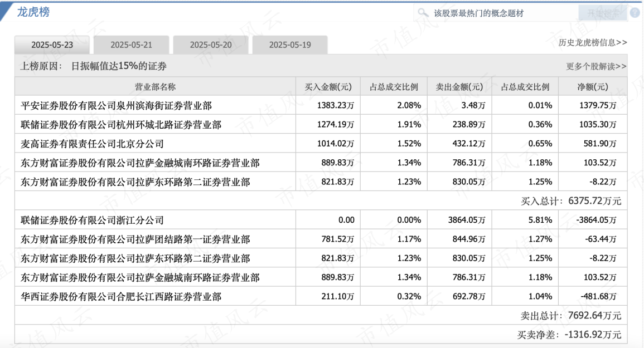The image size is (644, 348).
Task: Click the 买入金额(元) column header
Action: 328,87
